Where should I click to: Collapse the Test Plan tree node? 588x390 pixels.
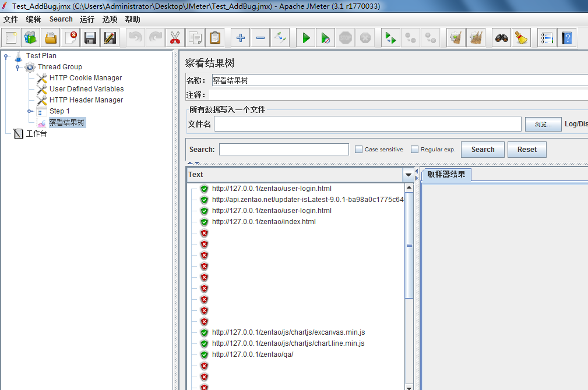6,56
